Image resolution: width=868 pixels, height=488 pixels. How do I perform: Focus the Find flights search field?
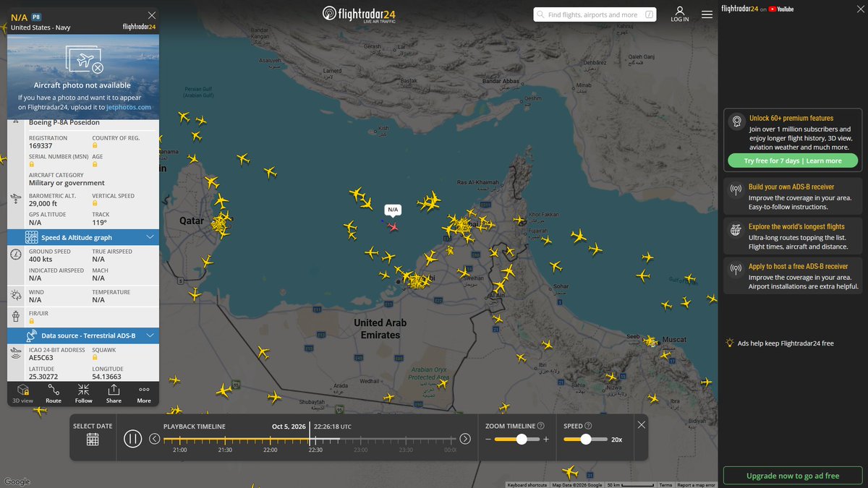point(595,14)
